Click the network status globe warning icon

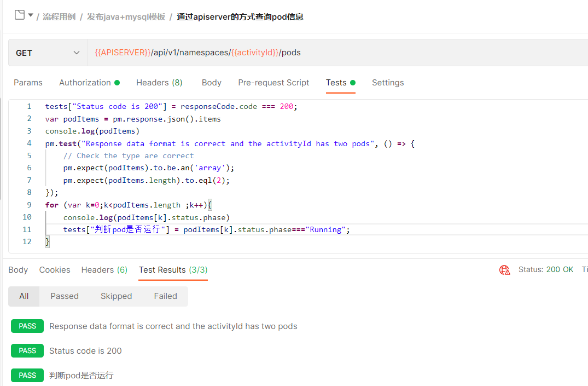coord(504,270)
